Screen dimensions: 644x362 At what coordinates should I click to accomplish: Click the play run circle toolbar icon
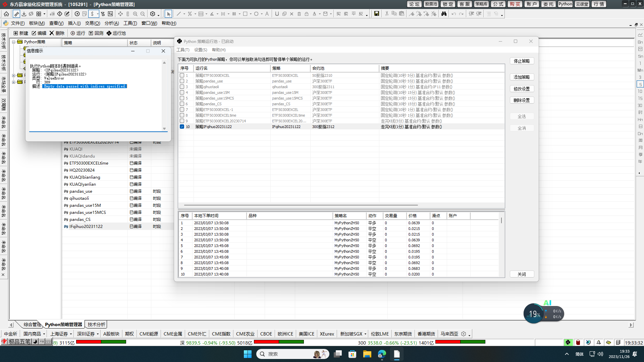77,14
